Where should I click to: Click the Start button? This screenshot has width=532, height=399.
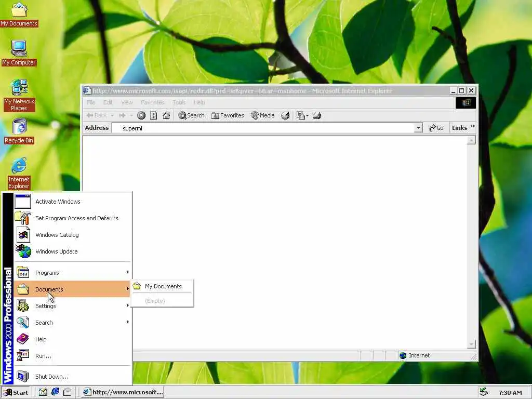click(16, 393)
